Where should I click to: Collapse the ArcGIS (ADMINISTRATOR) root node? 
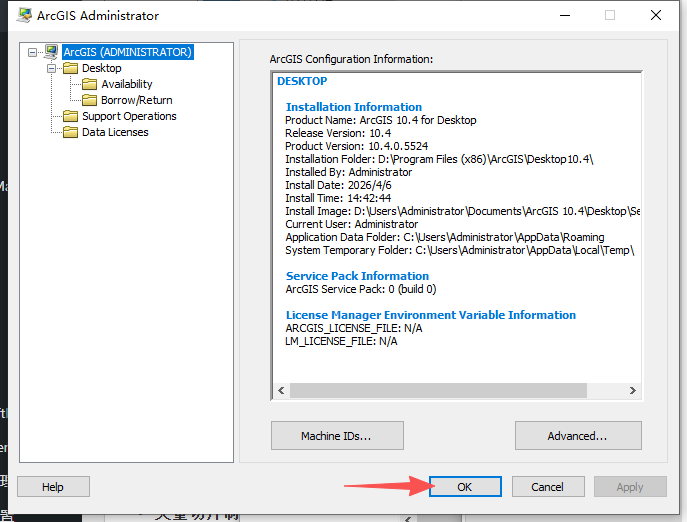33,52
